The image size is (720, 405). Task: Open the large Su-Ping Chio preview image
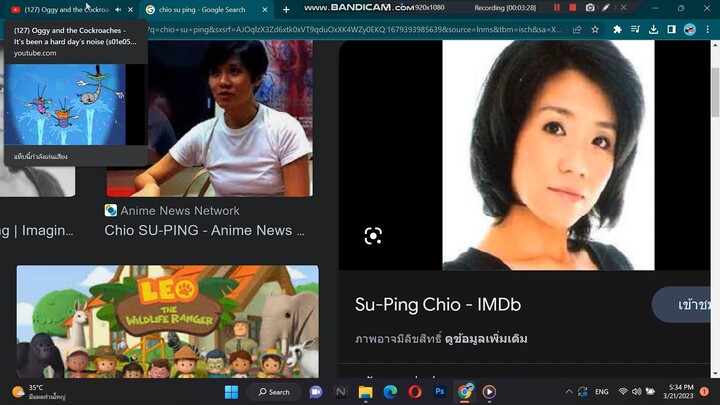coord(548,155)
